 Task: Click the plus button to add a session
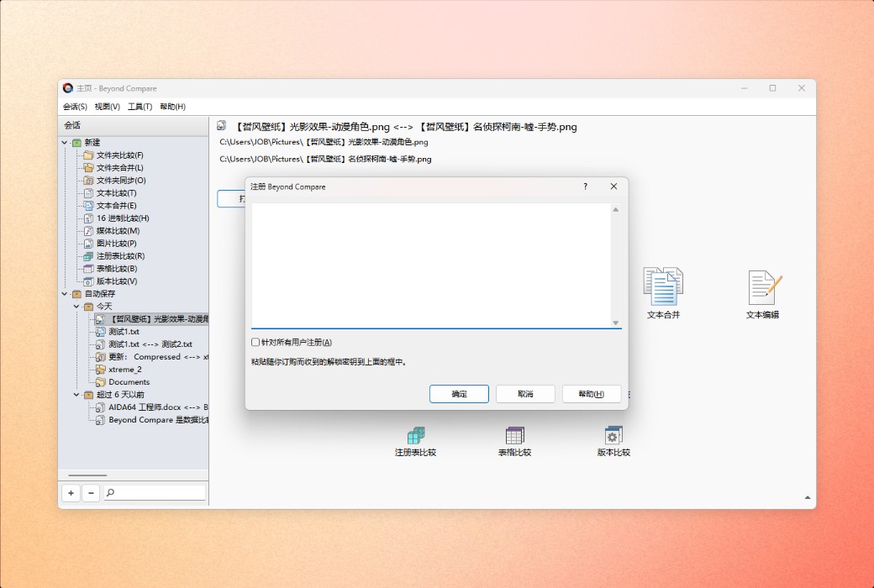click(x=71, y=493)
